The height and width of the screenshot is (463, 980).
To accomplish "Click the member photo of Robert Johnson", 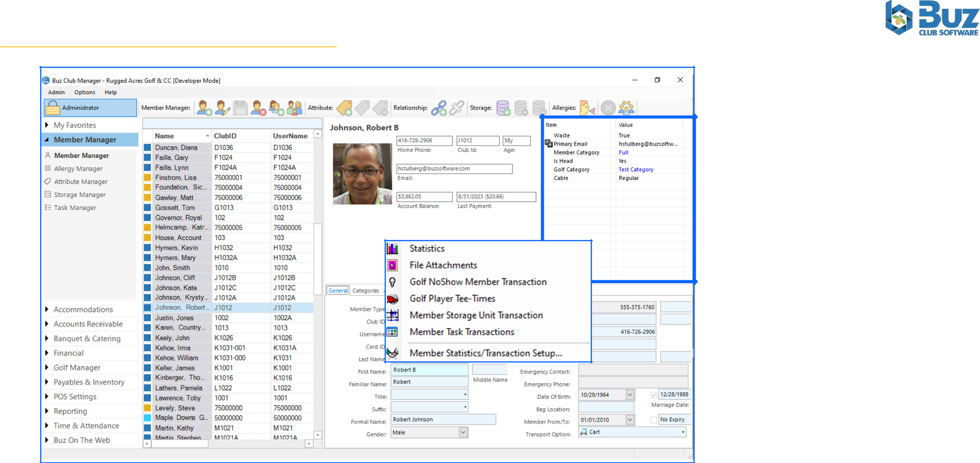I will 362,174.
